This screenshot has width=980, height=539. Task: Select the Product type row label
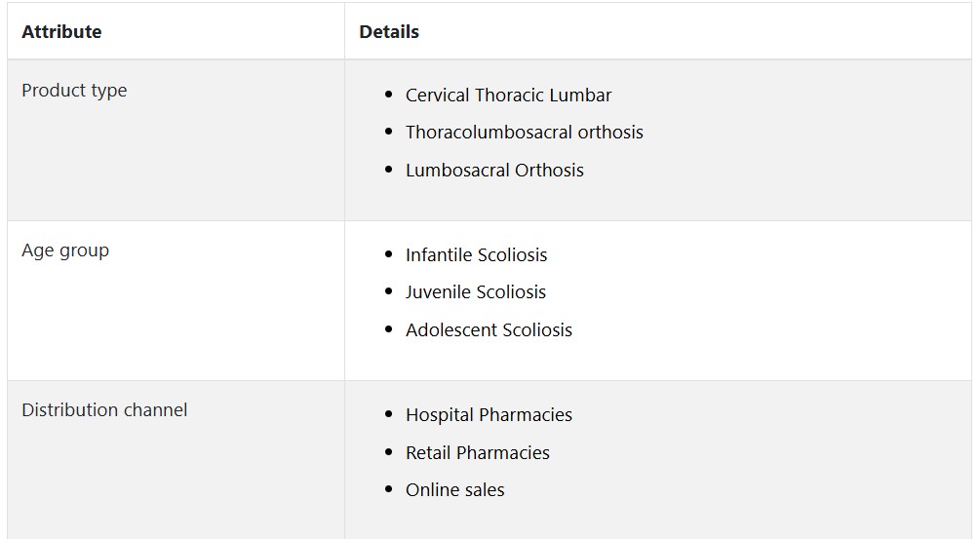[74, 91]
